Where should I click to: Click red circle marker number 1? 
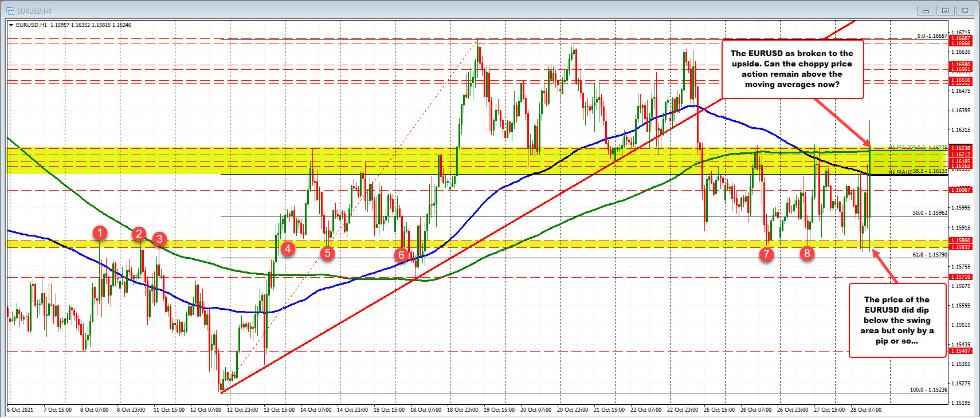point(100,232)
